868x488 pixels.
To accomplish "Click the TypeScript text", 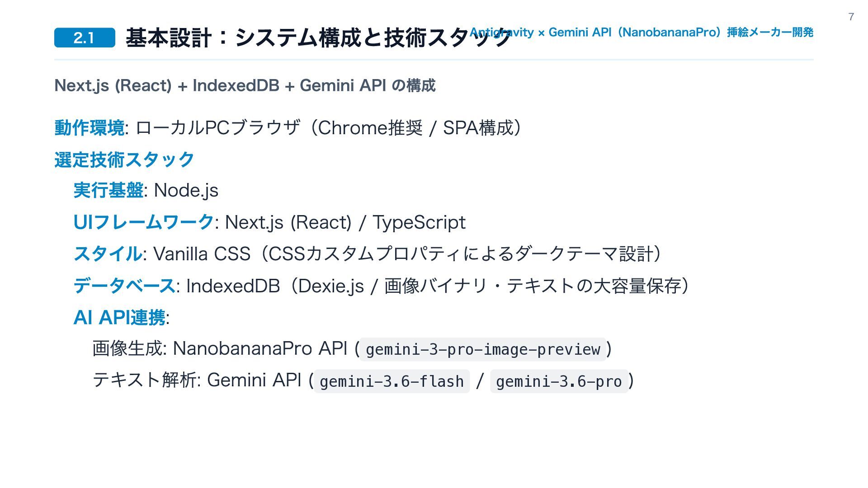I will [x=419, y=222].
